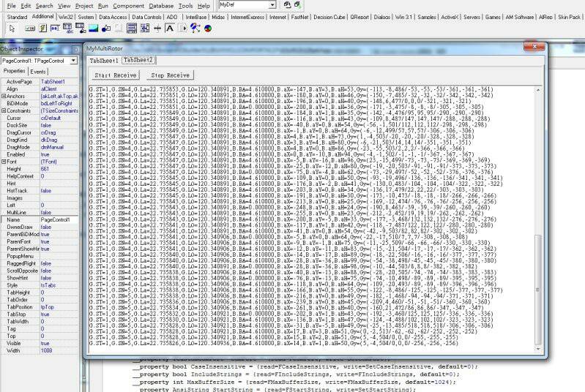Select the Chart component with pie icon
This screenshot has height=392, width=585.
tap(208, 29)
